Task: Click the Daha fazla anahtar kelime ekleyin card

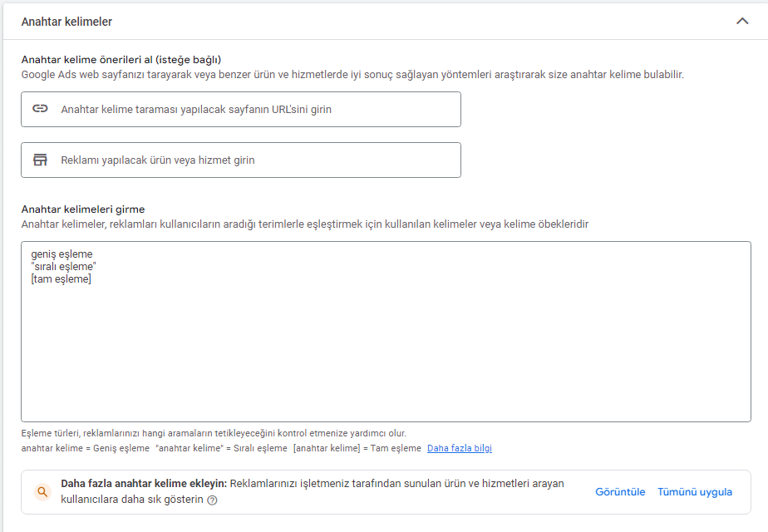Action: pyautogui.click(x=386, y=492)
